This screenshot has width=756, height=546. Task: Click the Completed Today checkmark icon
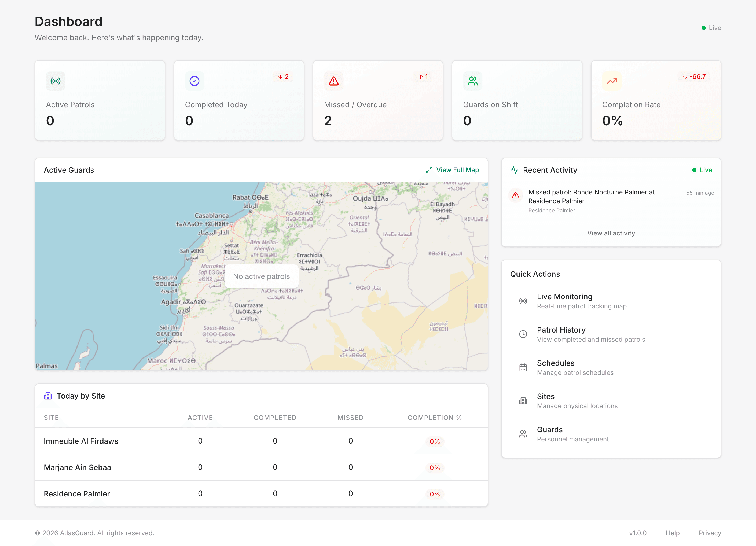click(x=194, y=81)
